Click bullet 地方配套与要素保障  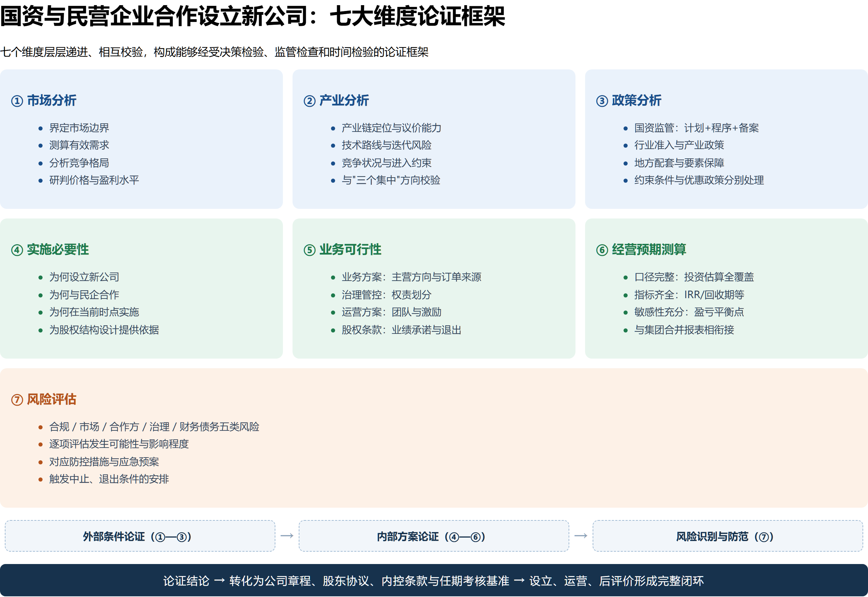tap(679, 163)
